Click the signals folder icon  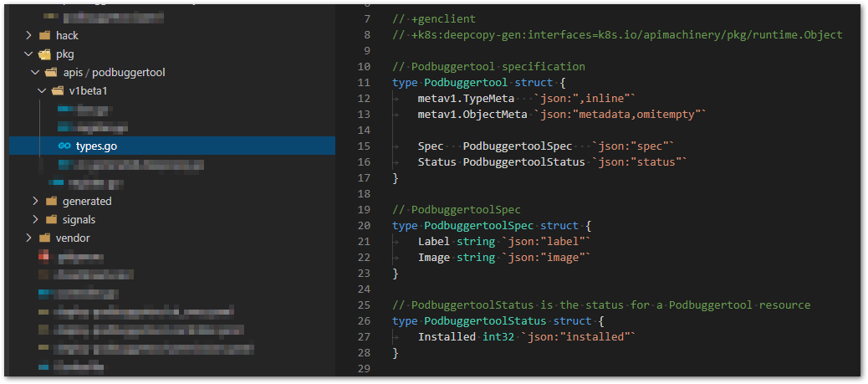51,220
